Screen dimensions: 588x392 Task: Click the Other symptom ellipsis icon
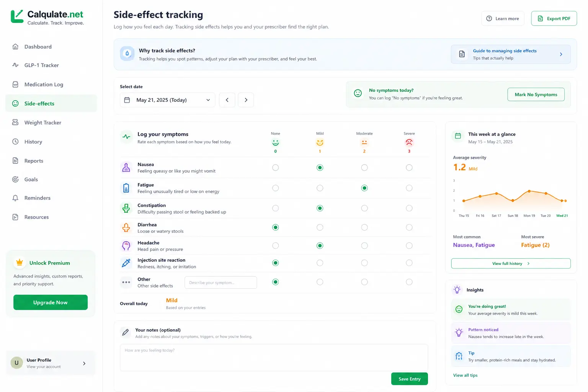126,282
